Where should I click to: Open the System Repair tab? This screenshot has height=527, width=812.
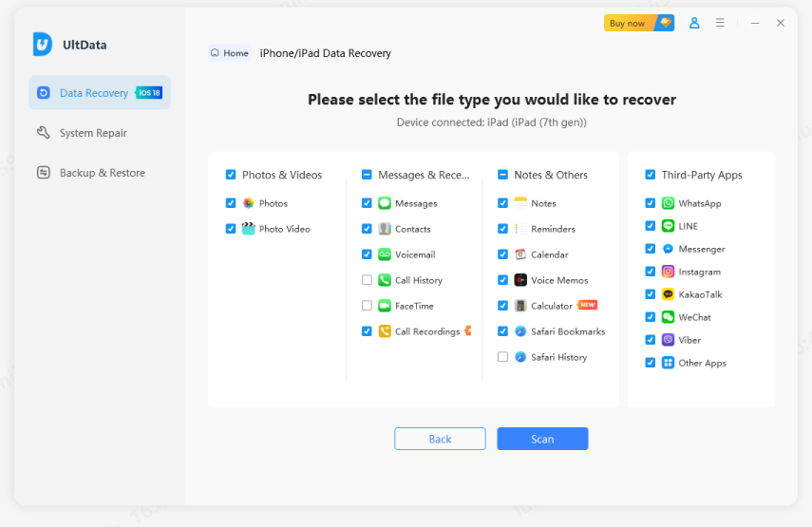click(x=92, y=133)
